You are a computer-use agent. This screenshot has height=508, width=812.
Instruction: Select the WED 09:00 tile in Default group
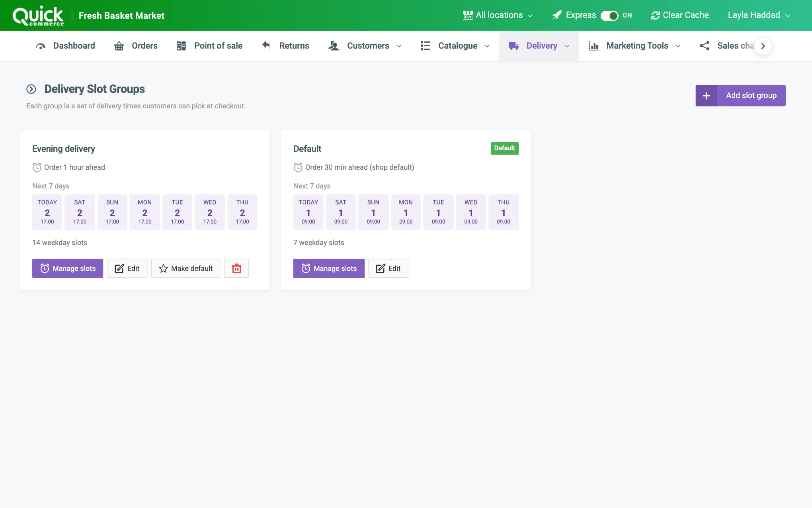pyautogui.click(x=471, y=212)
